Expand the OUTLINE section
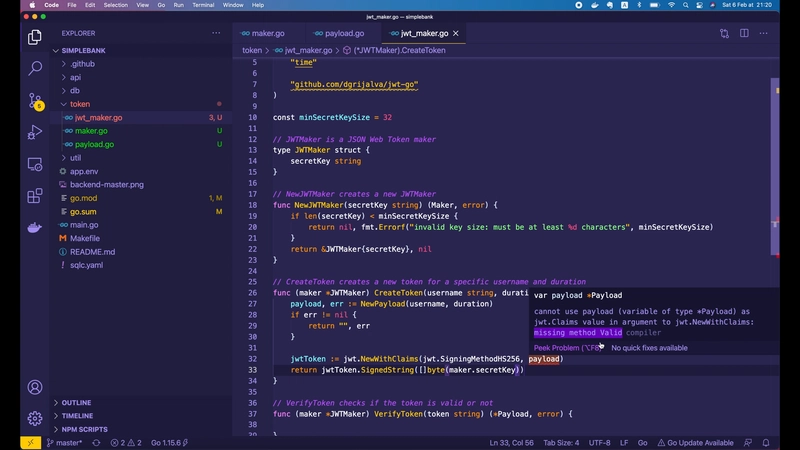The image size is (800, 450). [76, 403]
